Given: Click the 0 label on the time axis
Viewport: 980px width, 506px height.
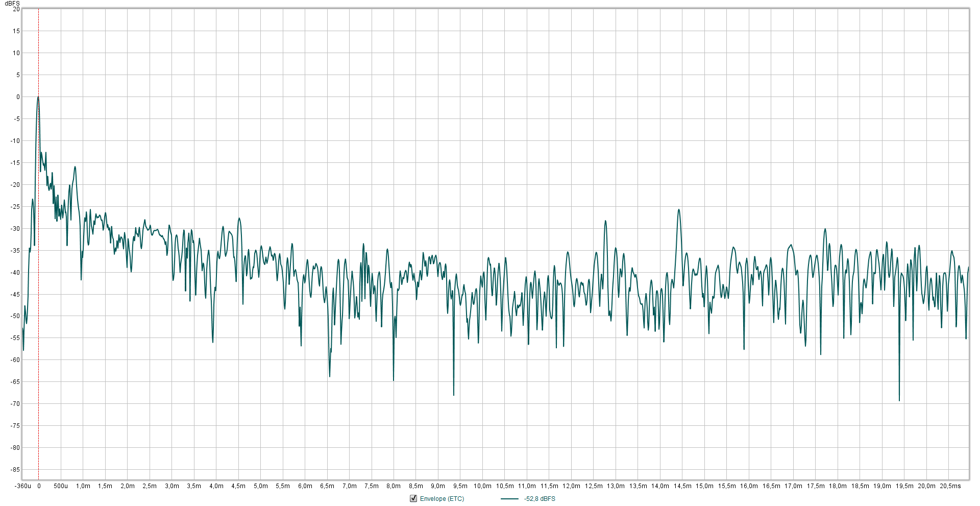Looking at the screenshot, I should coord(39,486).
